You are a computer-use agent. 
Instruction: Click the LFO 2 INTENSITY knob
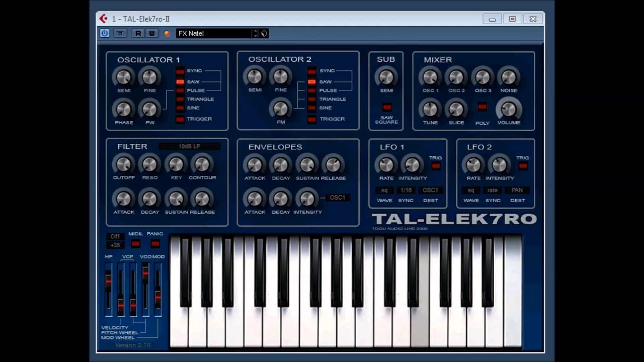(499, 164)
